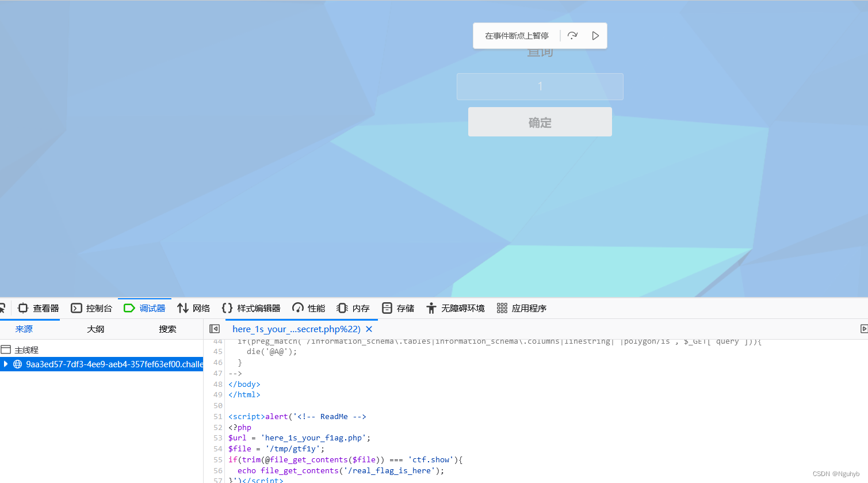Select the 9aa3ed57-7df3 domain tree item
Viewport: 868px width, 483px height.
[101, 364]
